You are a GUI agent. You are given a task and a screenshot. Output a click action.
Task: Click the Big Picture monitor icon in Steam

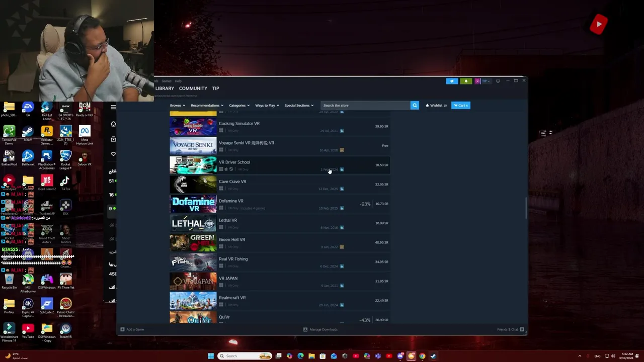pos(498,81)
